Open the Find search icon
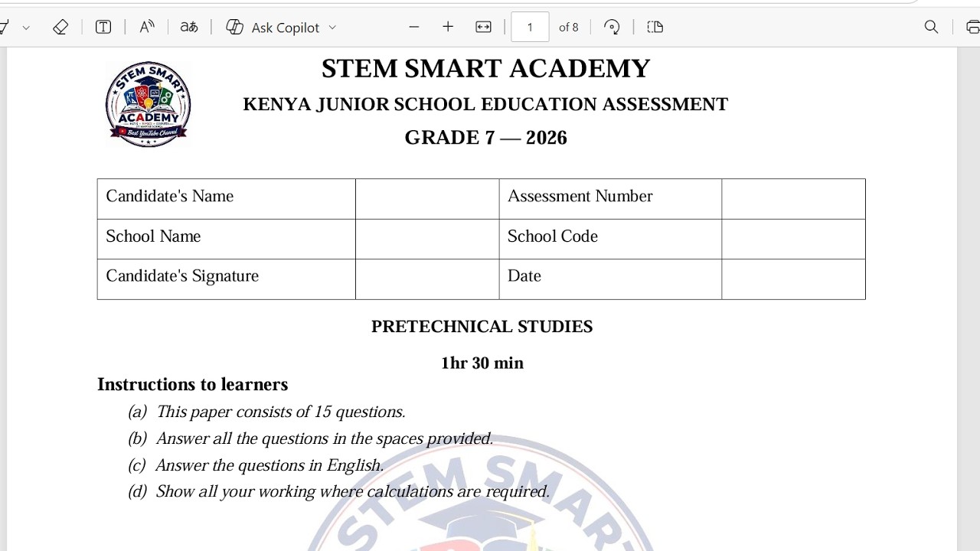The image size is (980, 551). [x=931, y=27]
